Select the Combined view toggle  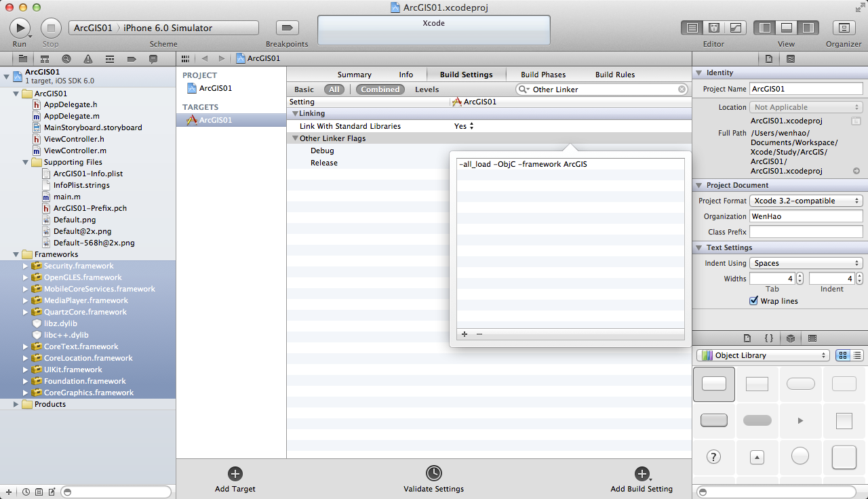[380, 89]
